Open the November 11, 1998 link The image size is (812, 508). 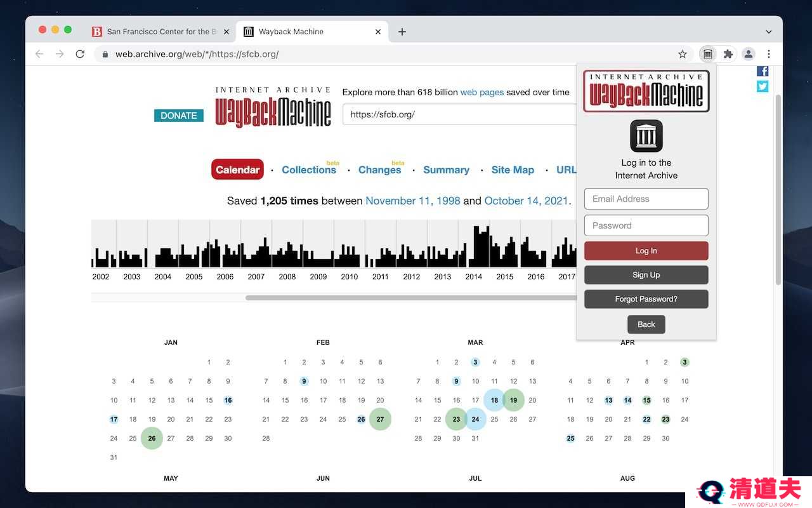coord(413,201)
